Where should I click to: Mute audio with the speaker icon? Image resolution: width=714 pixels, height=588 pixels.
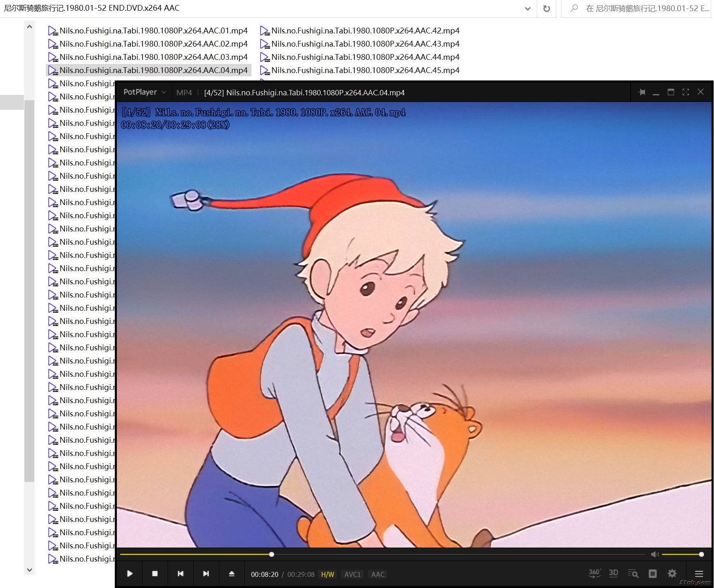click(x=655, y=554)
